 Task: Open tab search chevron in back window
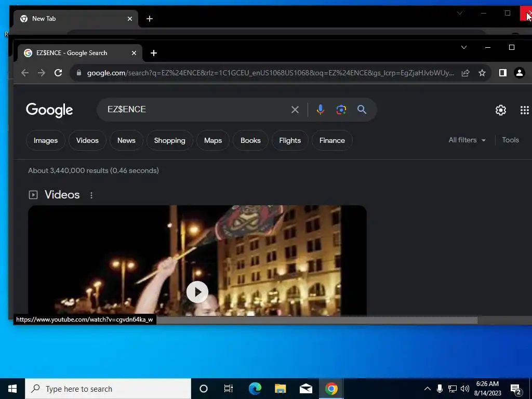tap(460, 13)
